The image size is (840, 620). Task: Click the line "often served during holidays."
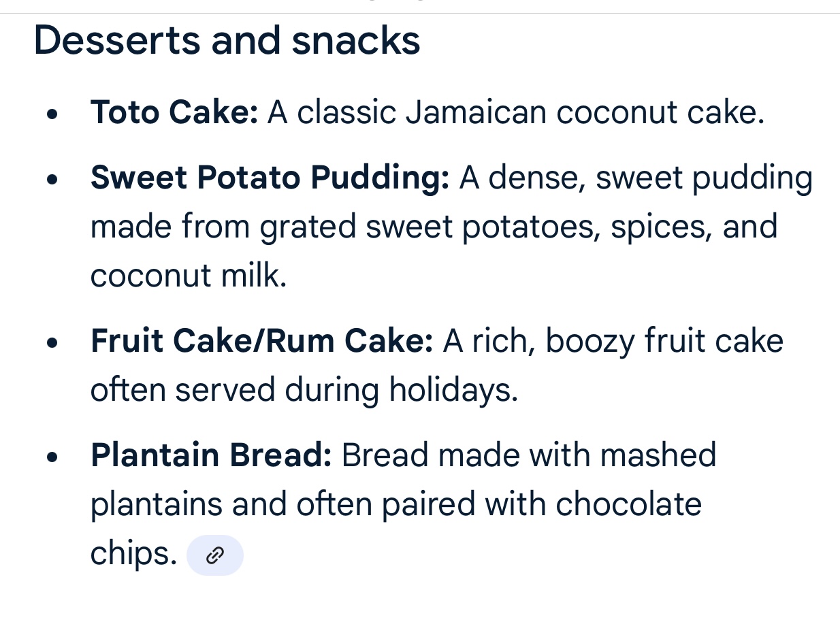304,390
